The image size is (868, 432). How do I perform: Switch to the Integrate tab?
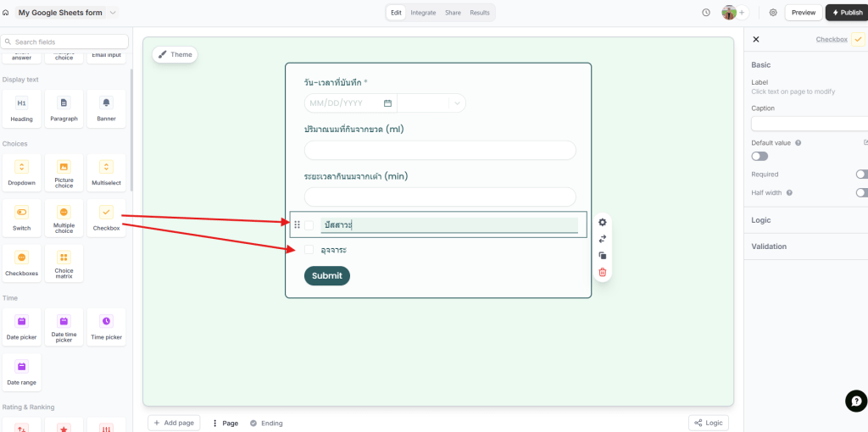(x=423, y=13)
